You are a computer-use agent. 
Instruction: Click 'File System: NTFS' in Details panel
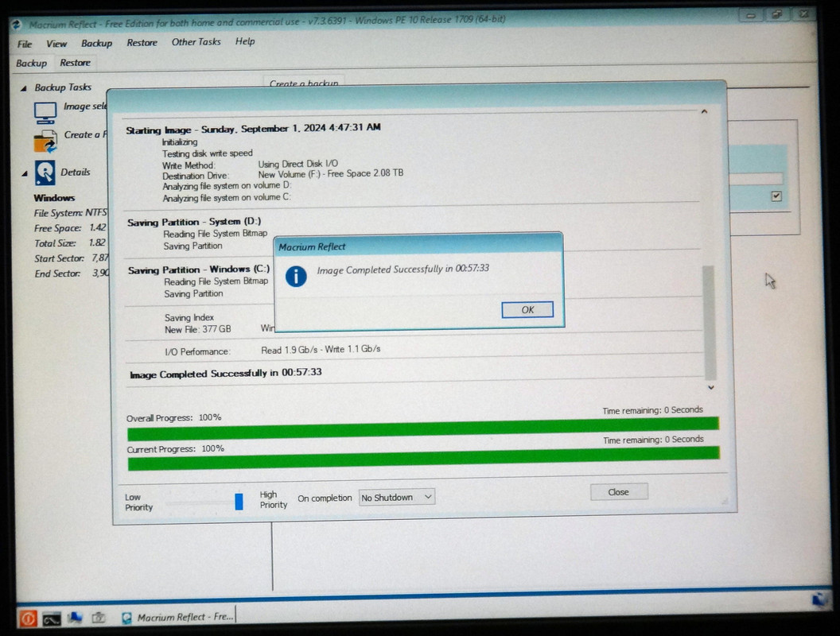point(71,213)
